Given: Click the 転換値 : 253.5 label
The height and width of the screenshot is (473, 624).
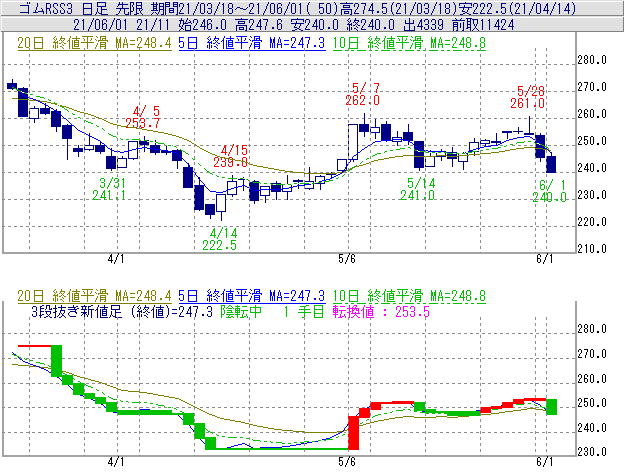Looking at the screenshot, I should (x=381, y=311).
